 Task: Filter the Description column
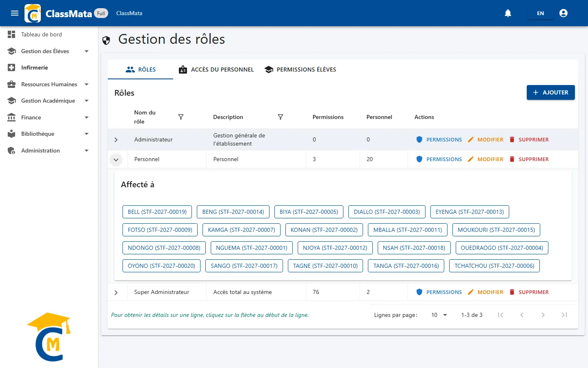coord(281,117)
